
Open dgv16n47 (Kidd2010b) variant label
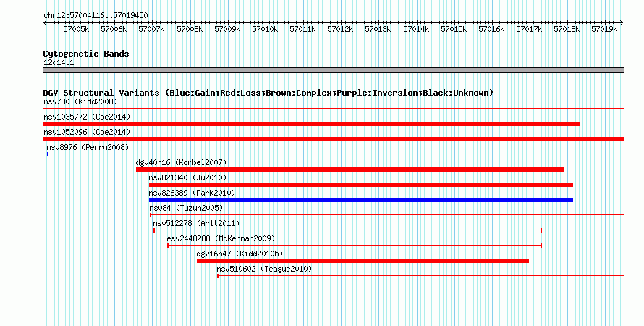240,254
